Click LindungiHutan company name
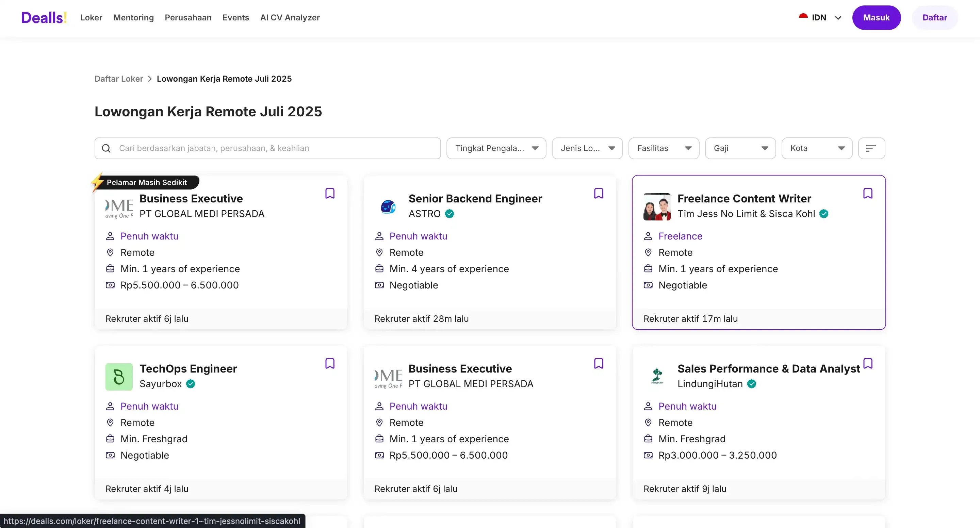This screenshot has height=528, width=980. pos(710,384)
